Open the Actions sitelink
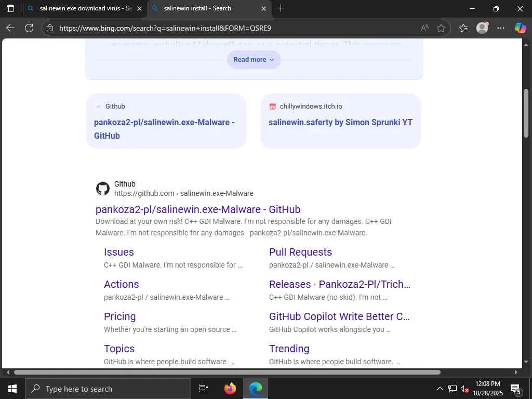Viewport: 532px width, 399px height. (121, 284)
